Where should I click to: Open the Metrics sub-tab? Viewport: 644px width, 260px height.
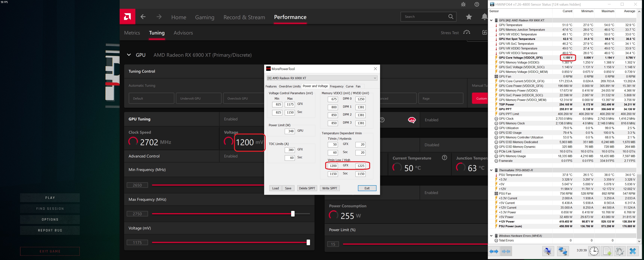(x=132, y=33)
